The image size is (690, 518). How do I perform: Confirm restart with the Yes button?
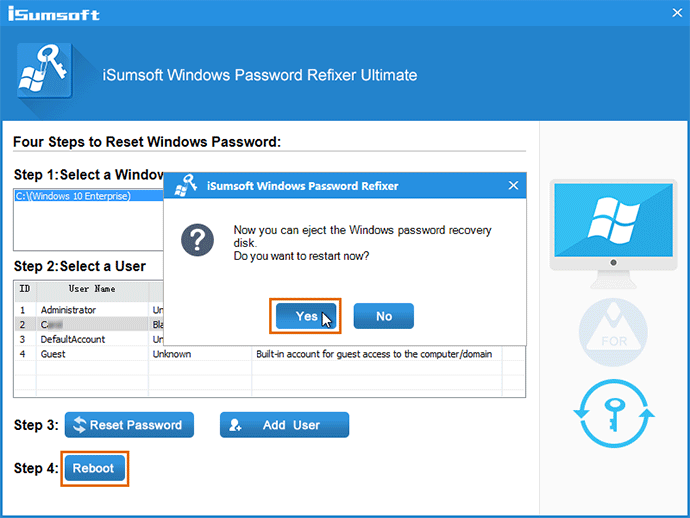(306, 316)
